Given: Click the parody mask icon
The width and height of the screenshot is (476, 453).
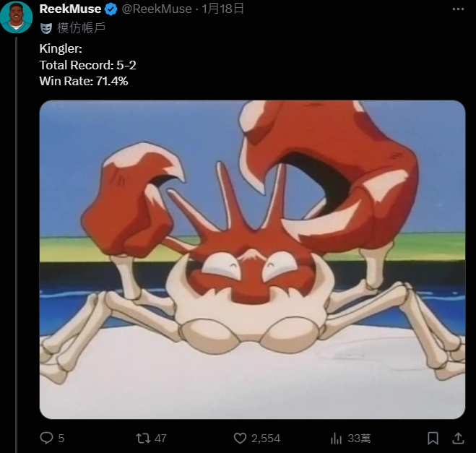Looking at the screenshot, I should click(x=46, y=28).
